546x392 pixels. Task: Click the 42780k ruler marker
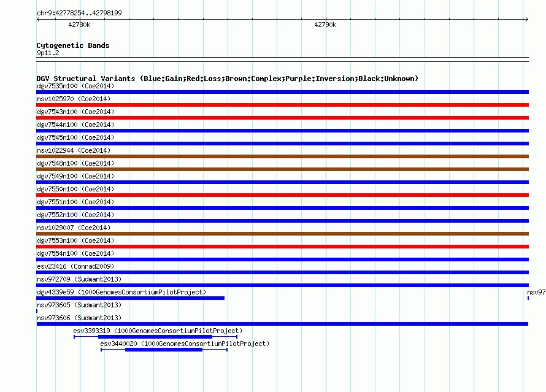[x=79, y=25]
